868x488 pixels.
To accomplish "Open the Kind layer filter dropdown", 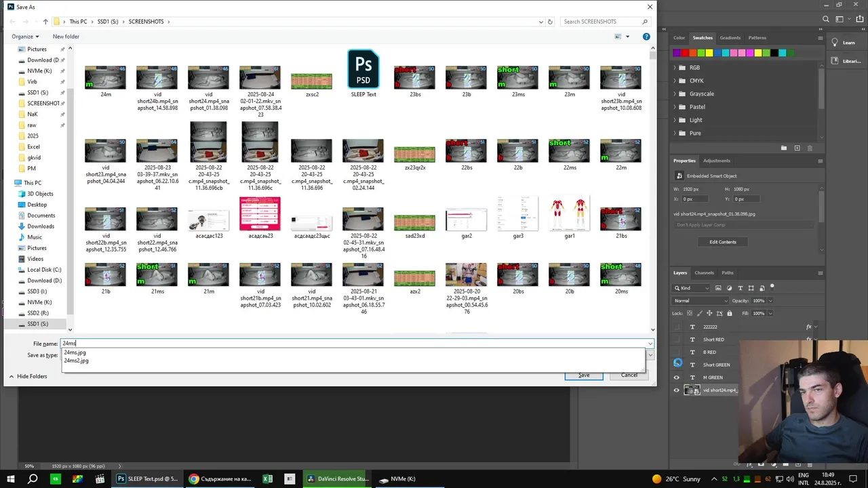I will 691,288.
